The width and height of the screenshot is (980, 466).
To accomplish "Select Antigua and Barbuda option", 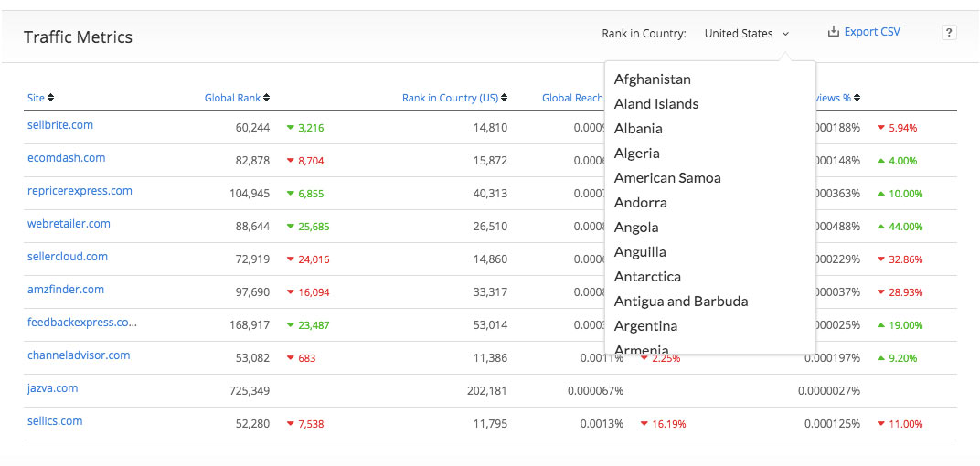I will [680, 302].
